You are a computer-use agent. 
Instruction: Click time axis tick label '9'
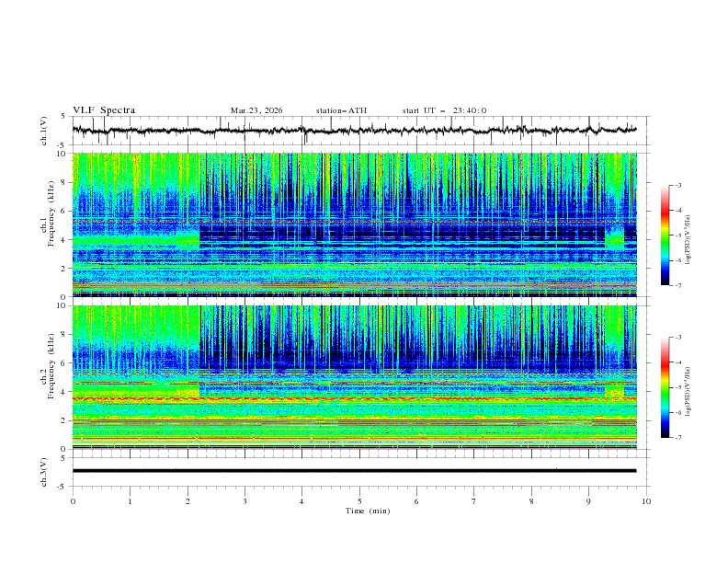(x=588, y=501)
